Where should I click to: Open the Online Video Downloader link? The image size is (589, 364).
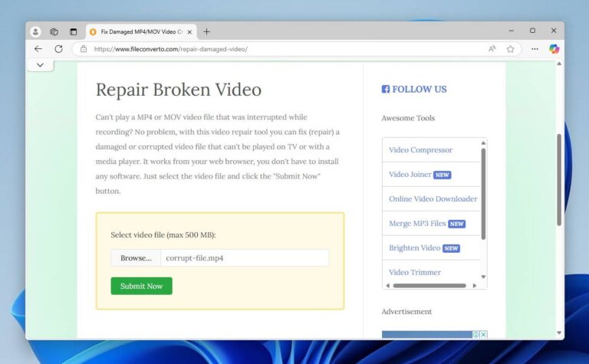coord(433,199)
